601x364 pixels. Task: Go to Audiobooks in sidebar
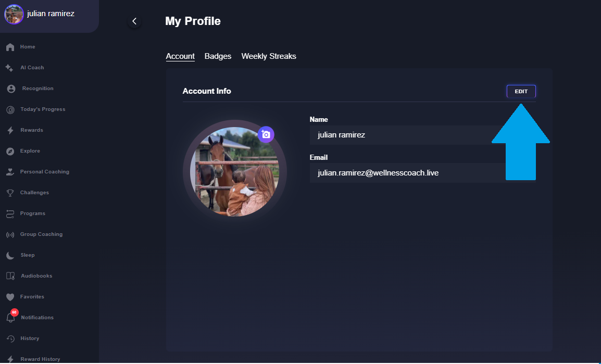pos(36,276)
